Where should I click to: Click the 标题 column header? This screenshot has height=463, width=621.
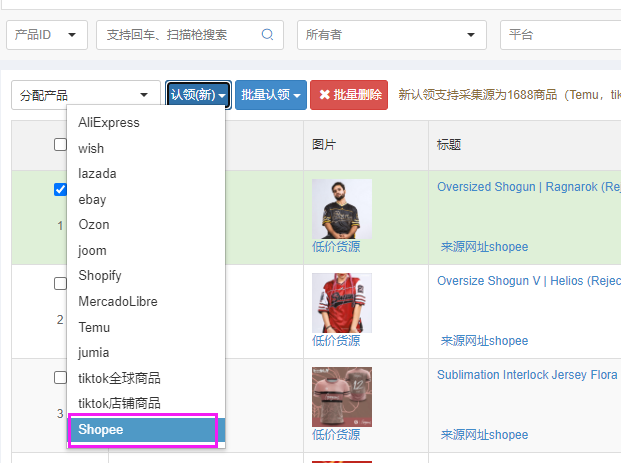(x=449, y=145)
